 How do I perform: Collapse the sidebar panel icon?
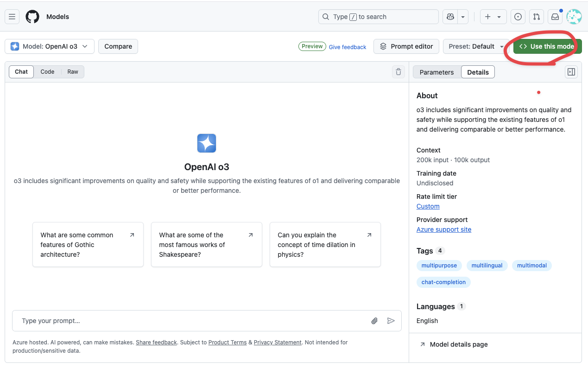coord(571,72)
